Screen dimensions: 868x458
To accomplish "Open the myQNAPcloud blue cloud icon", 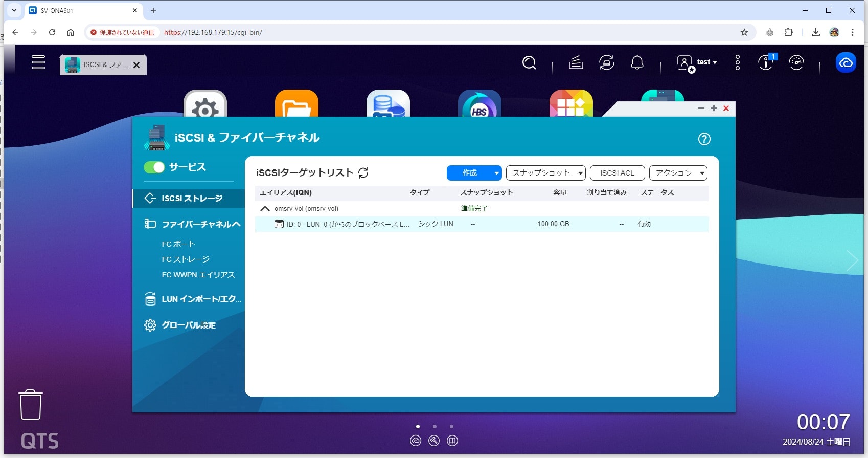I will pos(846,63).
